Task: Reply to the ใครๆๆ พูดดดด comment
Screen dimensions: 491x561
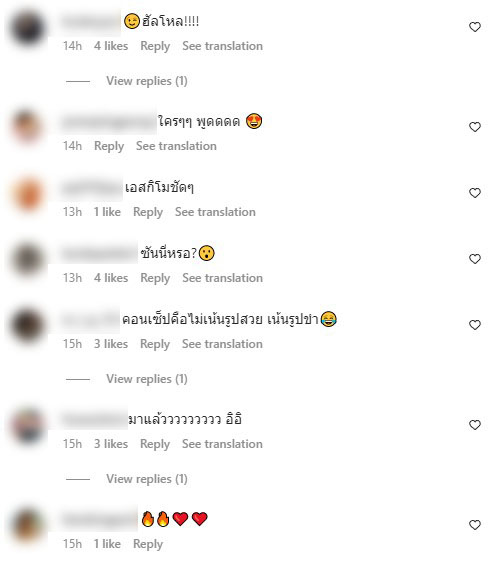Action: pyautogui.click(x=109, y=146)
